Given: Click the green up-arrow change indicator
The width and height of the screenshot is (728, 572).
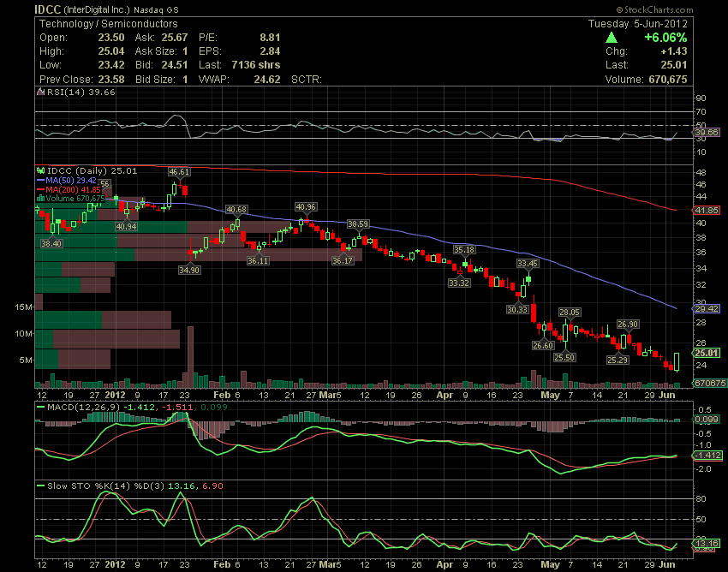Looking at the screenshot, I should point(612,38).
